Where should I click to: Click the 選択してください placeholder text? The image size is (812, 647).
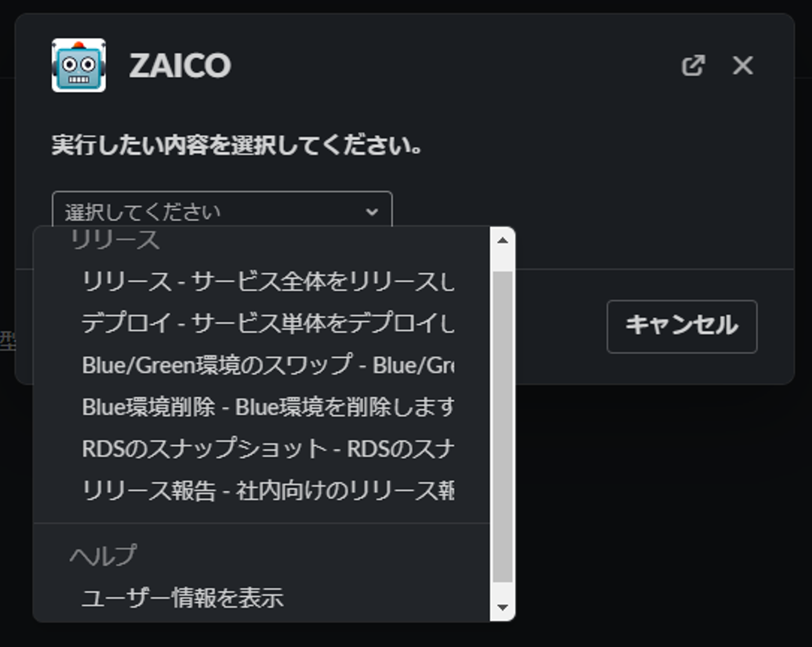click(143, 212)
